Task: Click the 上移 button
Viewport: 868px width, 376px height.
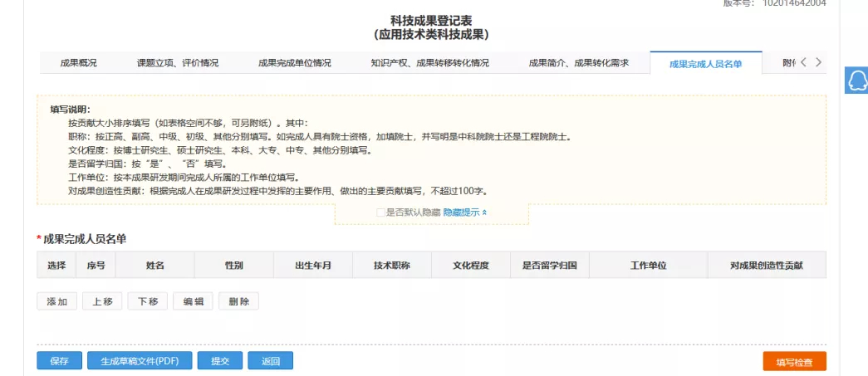Action: 102,301
